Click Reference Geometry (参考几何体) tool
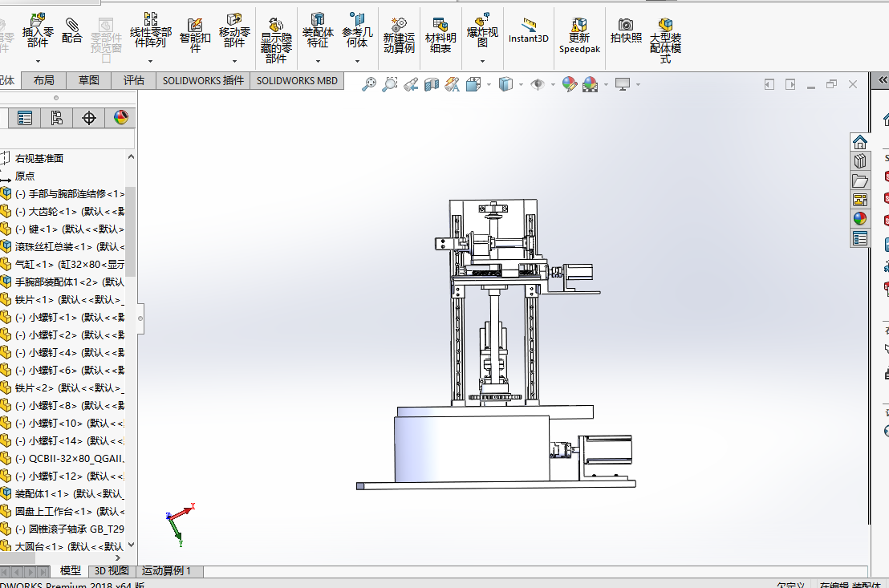Image resolution: width=889 pixels, height=588 pixels. pyautogui.click(x=357, y=30)
